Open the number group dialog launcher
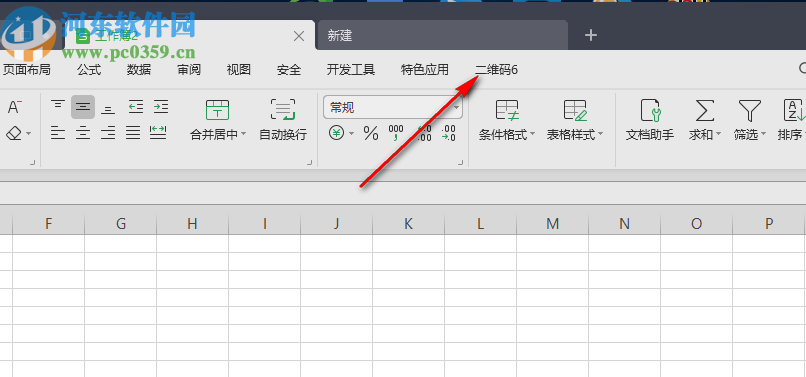The width and height of the screenshot is (806, 377). 461,163
